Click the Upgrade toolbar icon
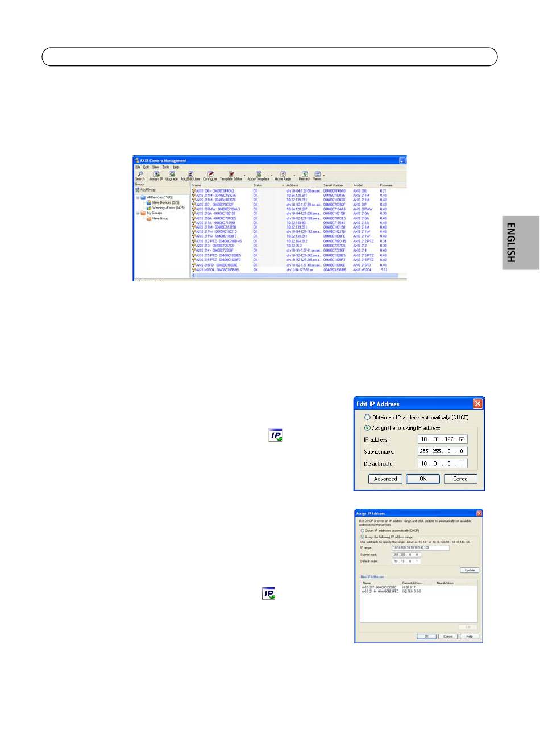Screen dimensions: 540x756 (x=172, y=176)
